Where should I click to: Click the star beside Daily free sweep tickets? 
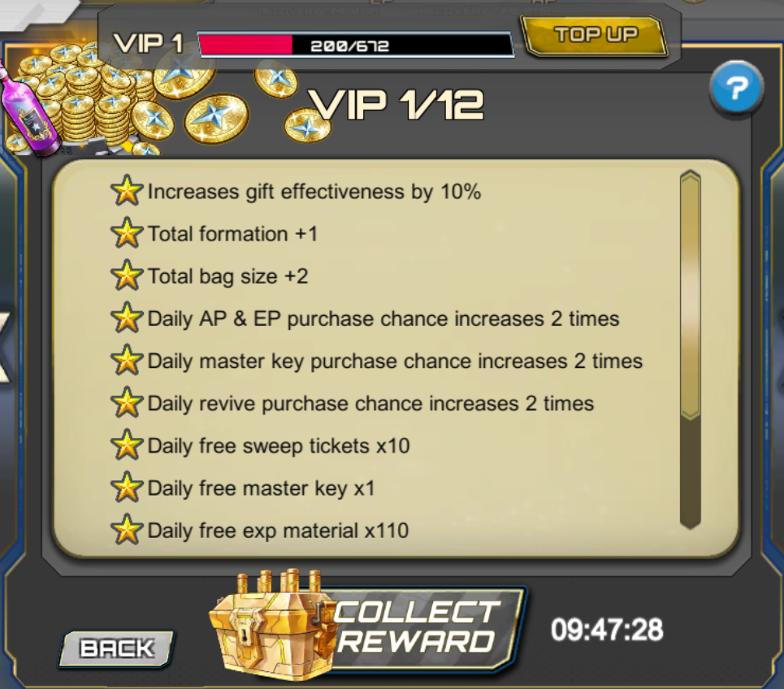click(x=127, y=445)
